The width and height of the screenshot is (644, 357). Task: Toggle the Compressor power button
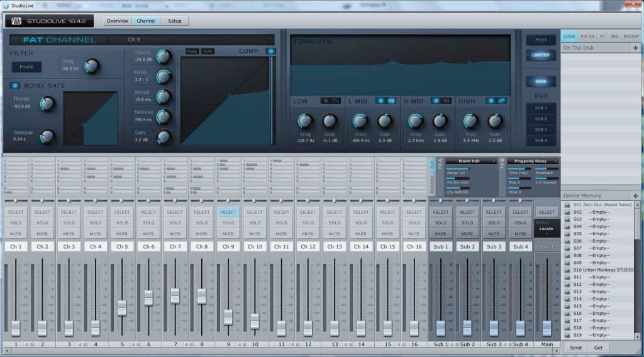[x=270, y=51]
